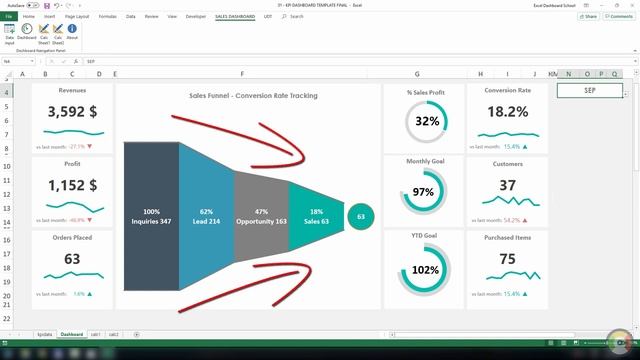
Task: Switch to the calc2 sheet tab
Action: coord(113,334)
